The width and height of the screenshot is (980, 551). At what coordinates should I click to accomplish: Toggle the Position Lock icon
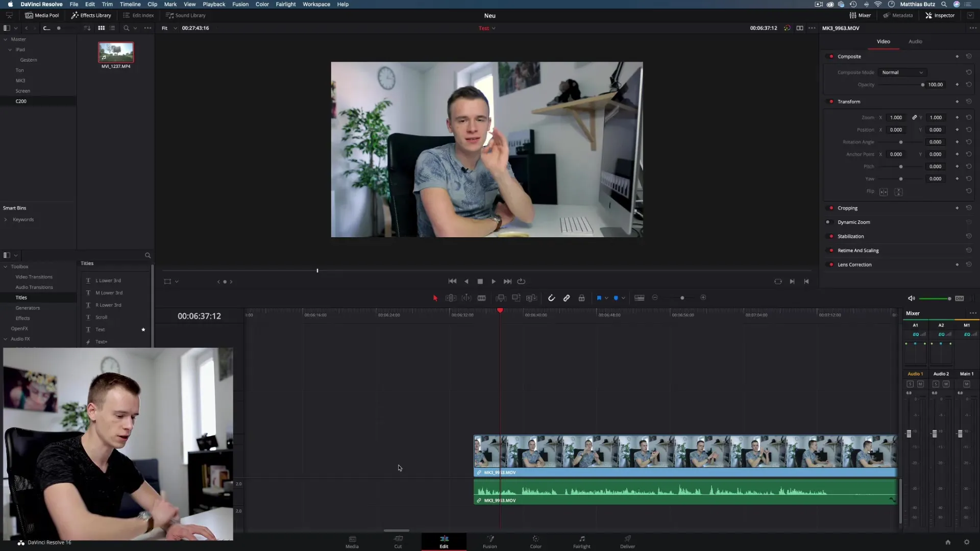point(581,298)
